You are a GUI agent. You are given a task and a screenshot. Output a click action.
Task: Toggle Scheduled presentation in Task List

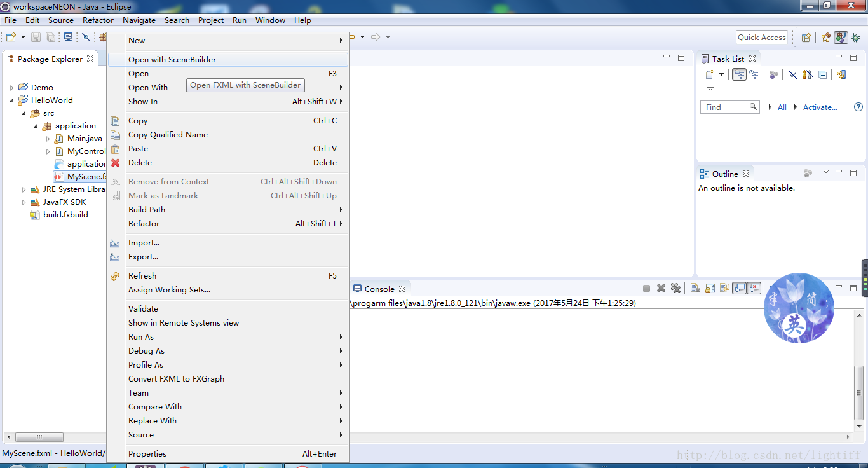[754, 74]
